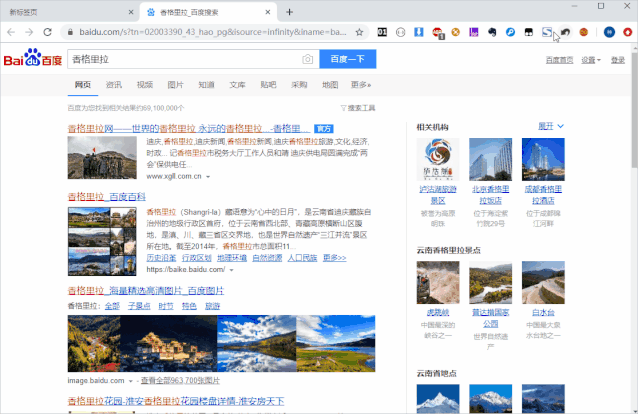Select the 文库 search tab

(x=237, y=85)
